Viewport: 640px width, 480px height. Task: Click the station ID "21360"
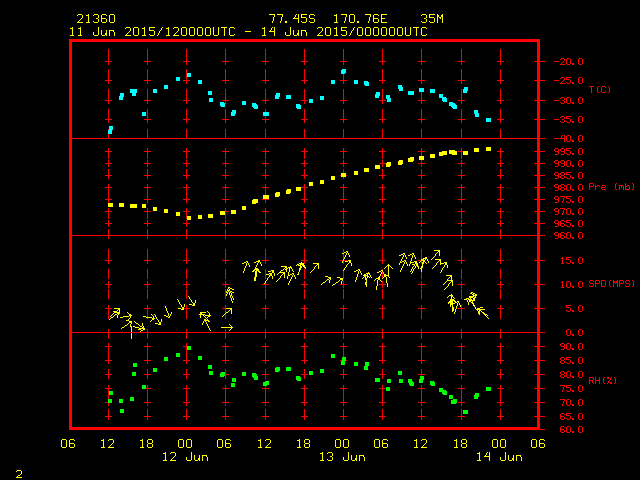(x=96, y=19)
